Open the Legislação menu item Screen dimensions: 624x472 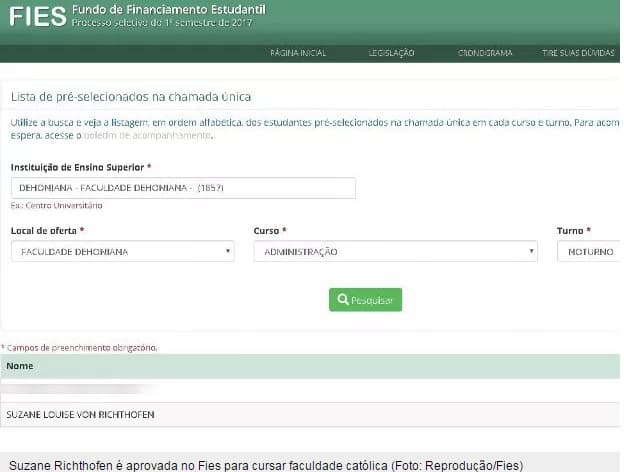391,53
